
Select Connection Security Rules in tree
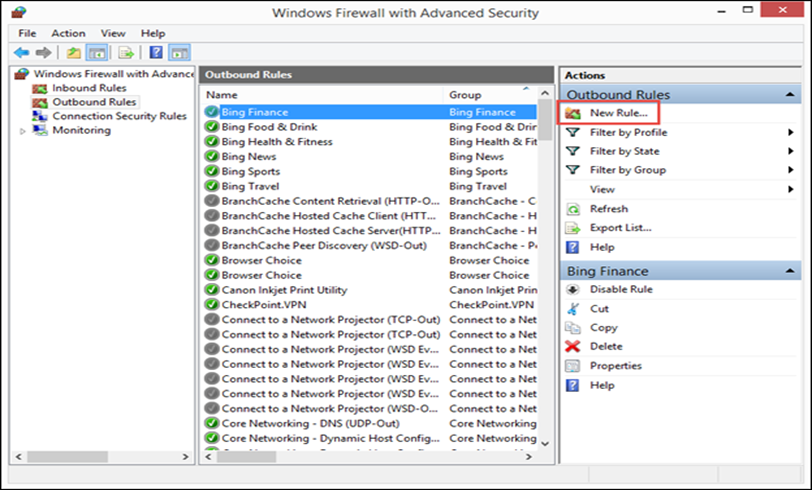120,116
